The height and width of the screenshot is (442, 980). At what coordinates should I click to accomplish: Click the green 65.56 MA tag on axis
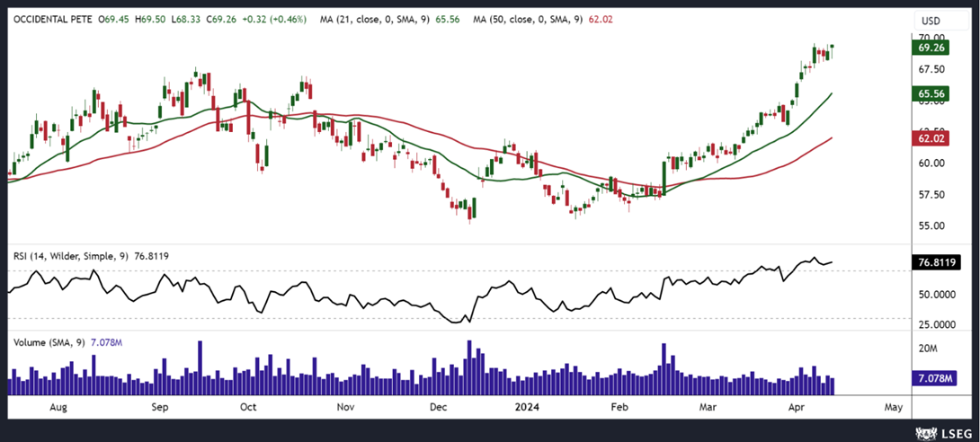click(x=931, y=93)
